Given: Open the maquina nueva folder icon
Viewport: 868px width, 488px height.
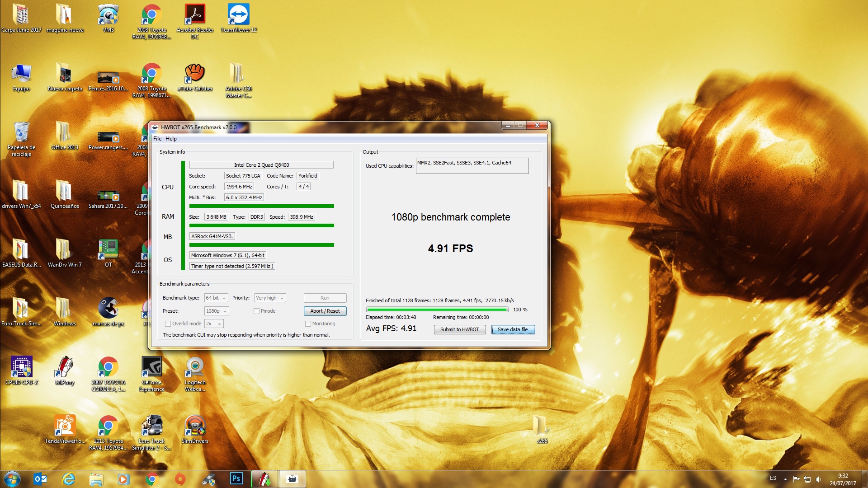Looking at the screenshot, I should (x=65, y=18).
